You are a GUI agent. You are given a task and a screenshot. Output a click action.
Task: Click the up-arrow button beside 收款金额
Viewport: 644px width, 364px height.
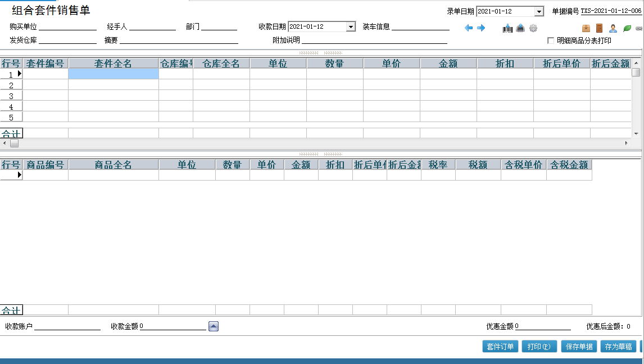point(214,326)
